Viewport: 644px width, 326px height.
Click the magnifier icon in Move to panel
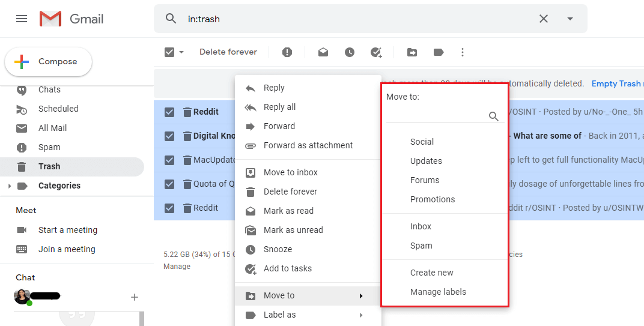coord(494,116)
